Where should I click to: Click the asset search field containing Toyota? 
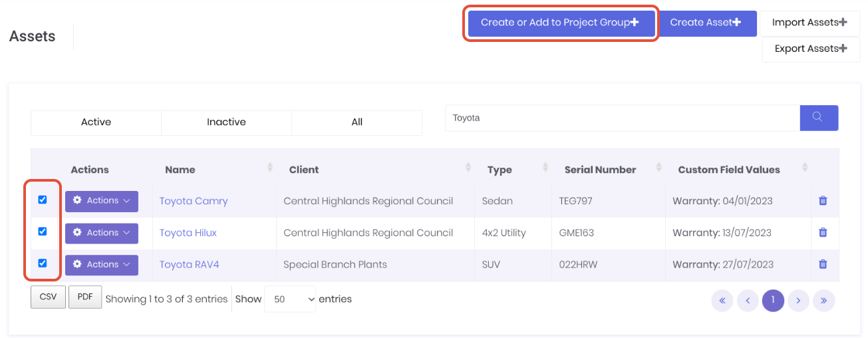tap(622, 118)
